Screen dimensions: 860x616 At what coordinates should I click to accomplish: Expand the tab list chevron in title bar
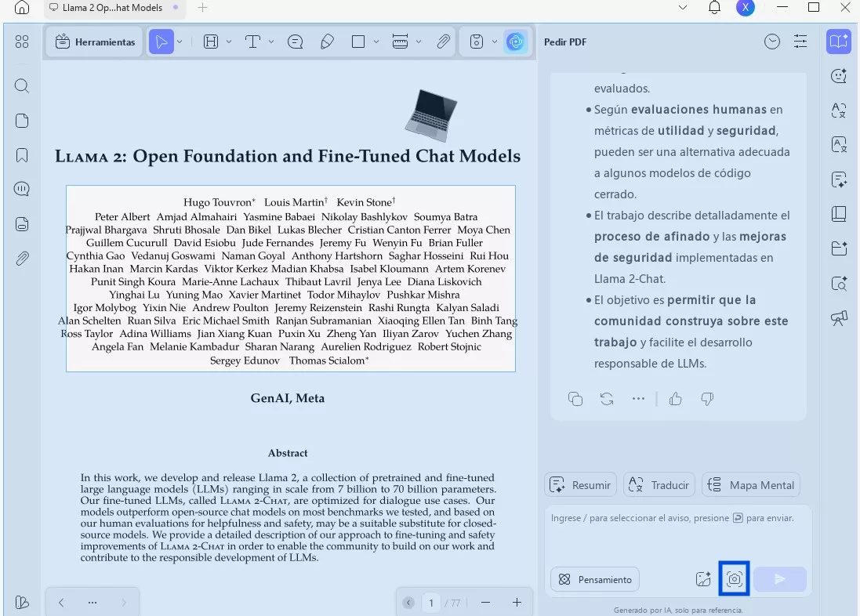tap(683, 8)
